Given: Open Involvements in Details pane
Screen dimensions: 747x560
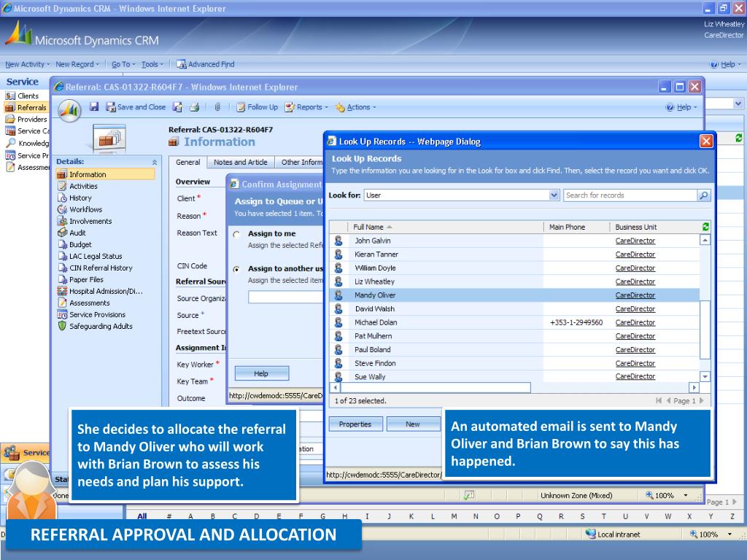Looking at the screenshot, I should [85, 221].
